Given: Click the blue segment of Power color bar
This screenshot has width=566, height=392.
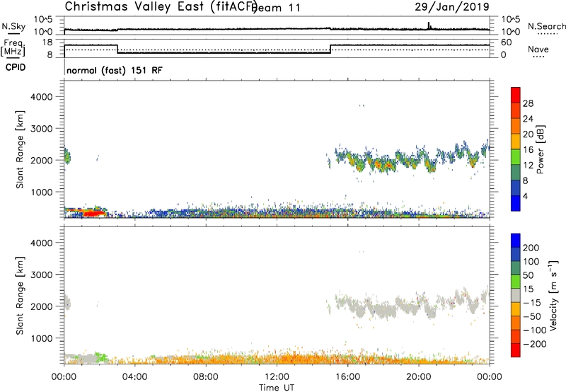Looking at the screenshot, I should [516, 203].
